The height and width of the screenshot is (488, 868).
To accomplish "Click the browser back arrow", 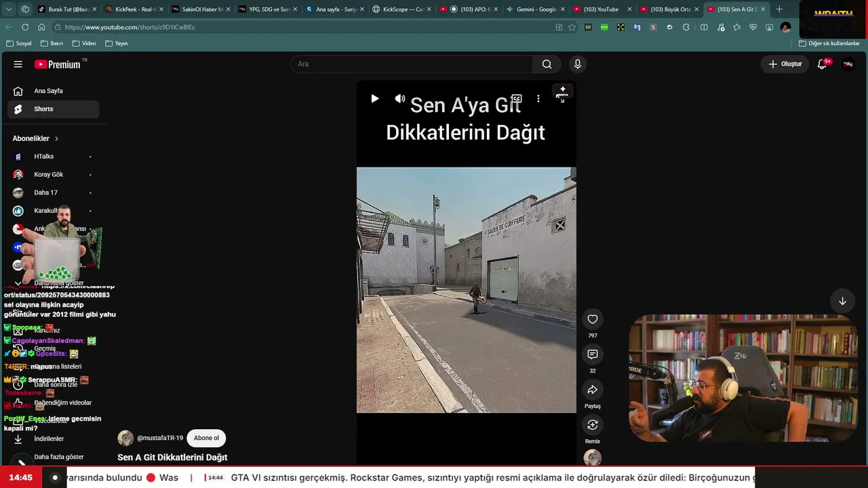I will click(x=9, y=27).
